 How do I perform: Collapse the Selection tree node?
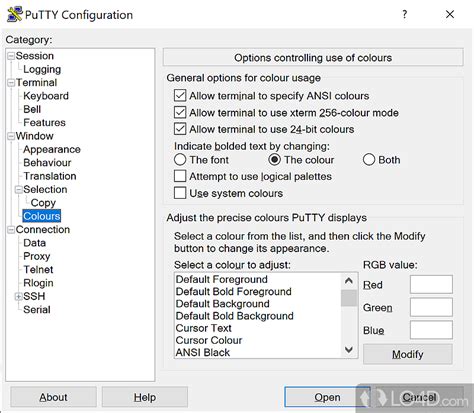(x=19, y=189)
